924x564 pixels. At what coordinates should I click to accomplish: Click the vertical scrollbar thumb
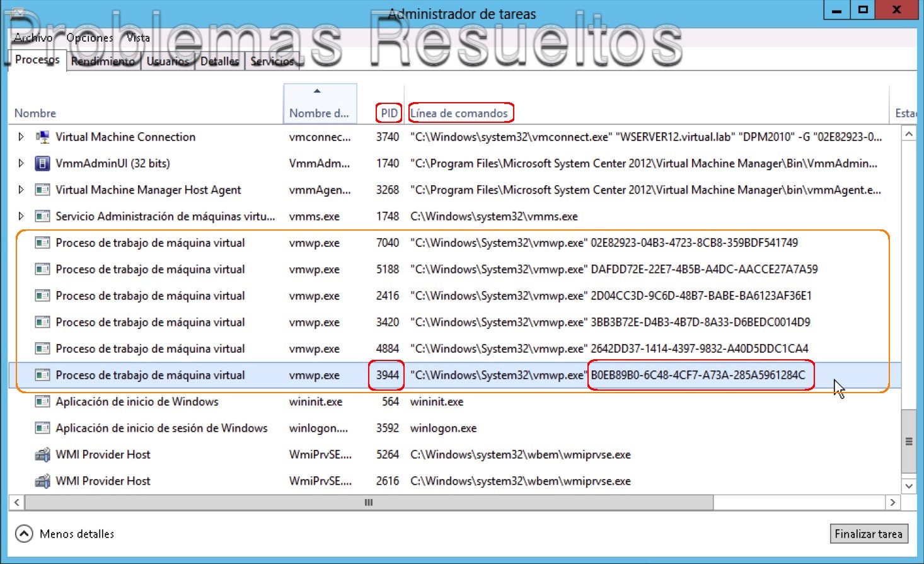[908, 441]
